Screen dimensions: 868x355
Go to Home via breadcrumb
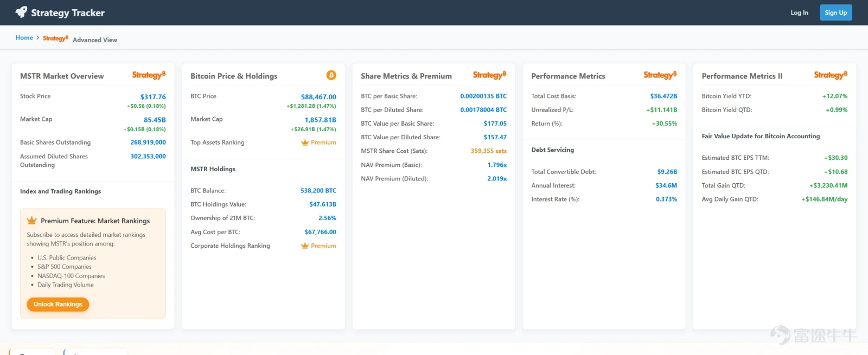coord(24,38)
